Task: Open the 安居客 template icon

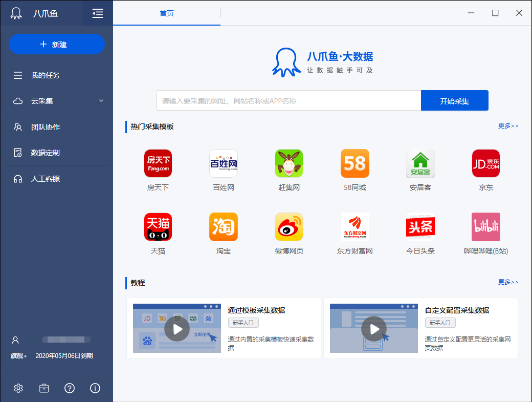Action: click(420, 163)
